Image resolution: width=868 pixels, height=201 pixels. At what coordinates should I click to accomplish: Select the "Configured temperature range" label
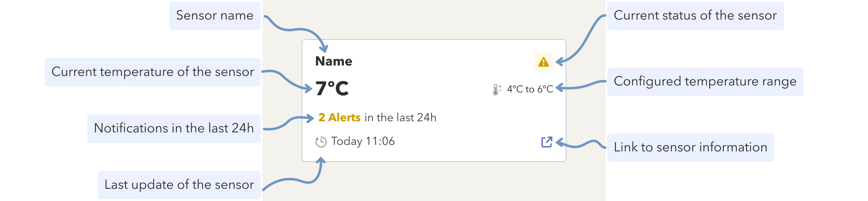click(705, 81)
